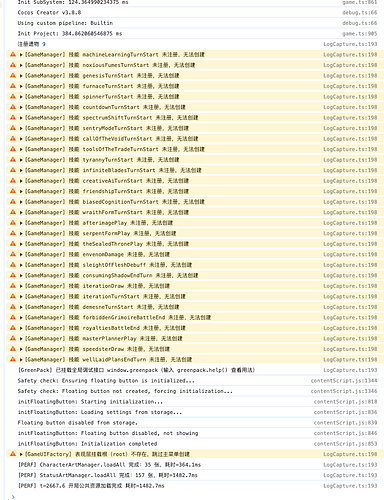Open the game.ts:905 source link
384x500 pixels.
coord(360,33)
